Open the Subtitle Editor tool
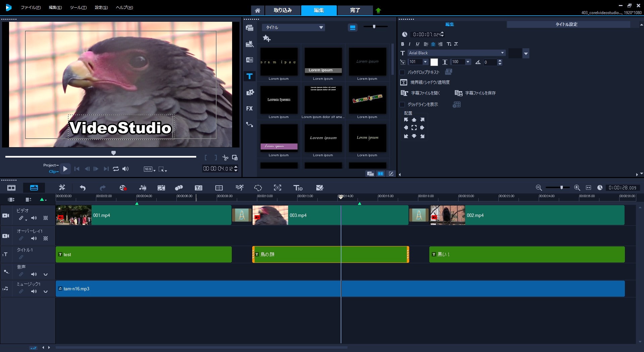Image resolution: width=644 pixels, height=352 pixels. (x=199, y=188)
